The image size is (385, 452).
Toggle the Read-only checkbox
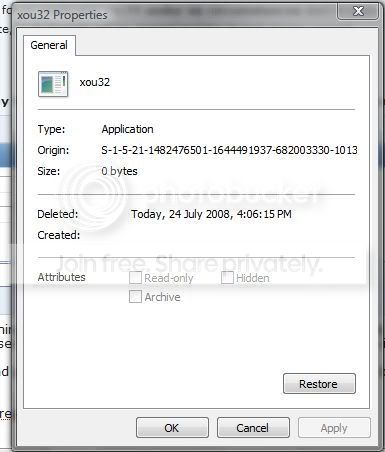135,277
